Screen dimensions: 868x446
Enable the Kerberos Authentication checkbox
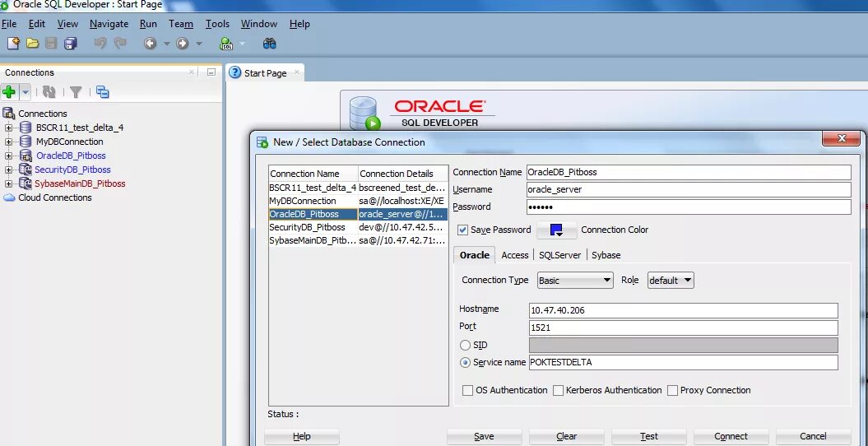coord(558,390)
